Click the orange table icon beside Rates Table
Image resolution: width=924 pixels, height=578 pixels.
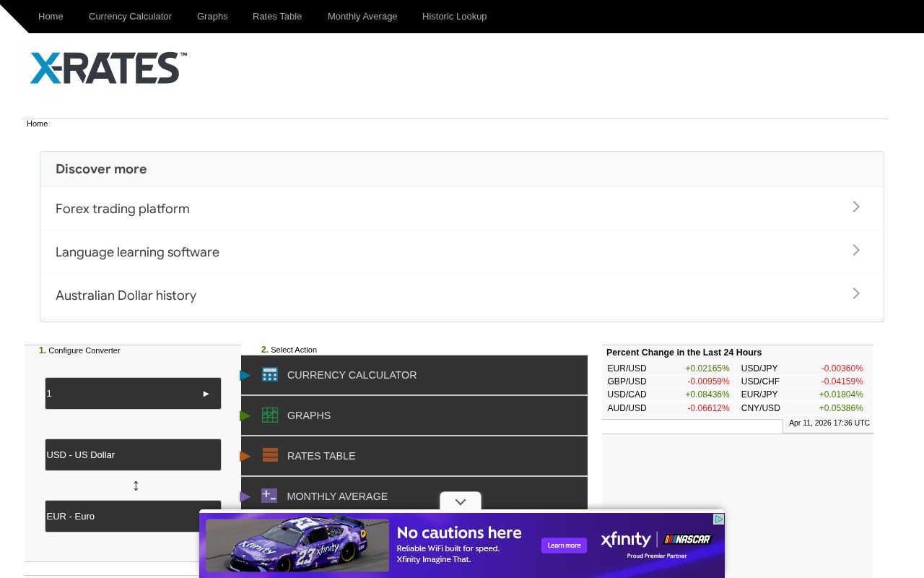point(270,455)
